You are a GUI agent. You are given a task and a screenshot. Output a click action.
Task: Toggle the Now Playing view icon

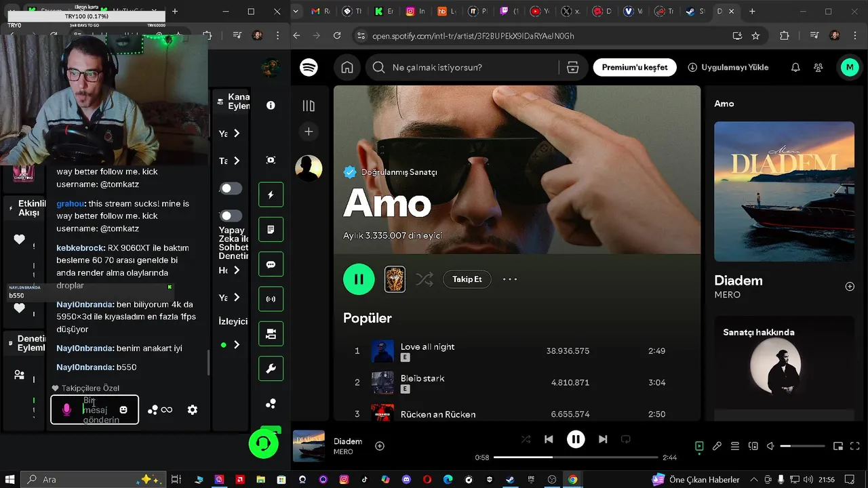coord(699,446)
